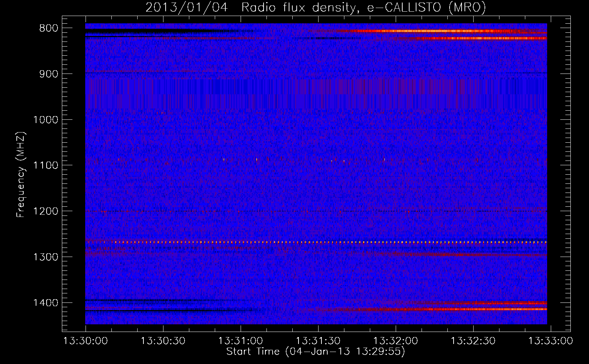Click the 900 frequency tick label
The height and width of the screenshot is (364, 589).
pyautogui.click(x=49, y=74)
